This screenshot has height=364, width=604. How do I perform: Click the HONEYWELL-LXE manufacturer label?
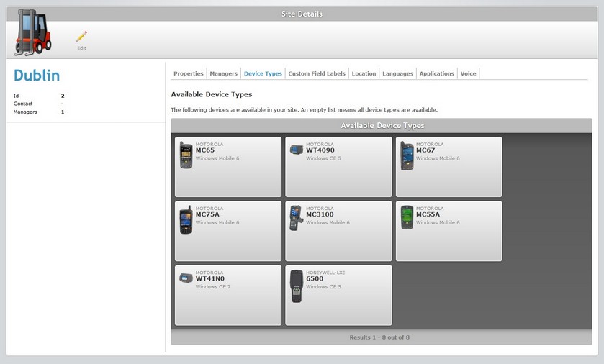pyautogui.click(x=325, y=273)
